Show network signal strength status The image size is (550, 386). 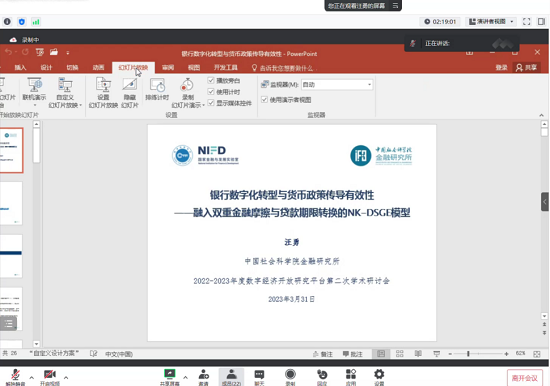(36, 22)
